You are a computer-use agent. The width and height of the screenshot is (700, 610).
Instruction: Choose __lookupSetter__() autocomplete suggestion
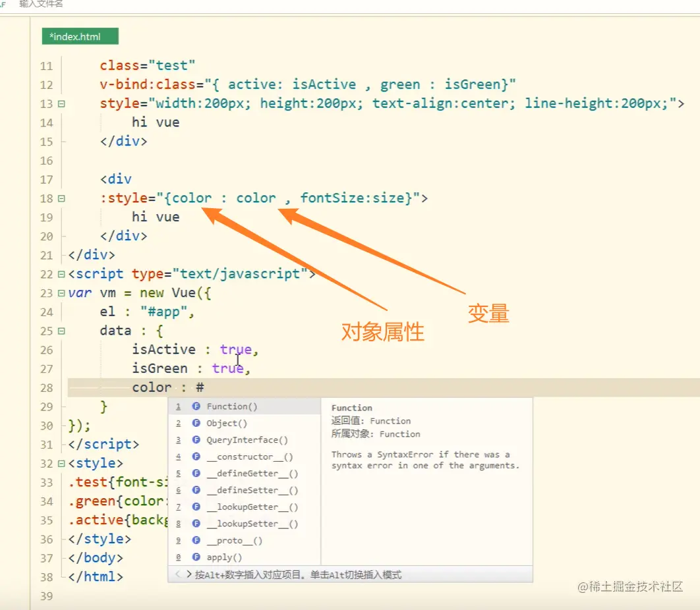point(244,524)
